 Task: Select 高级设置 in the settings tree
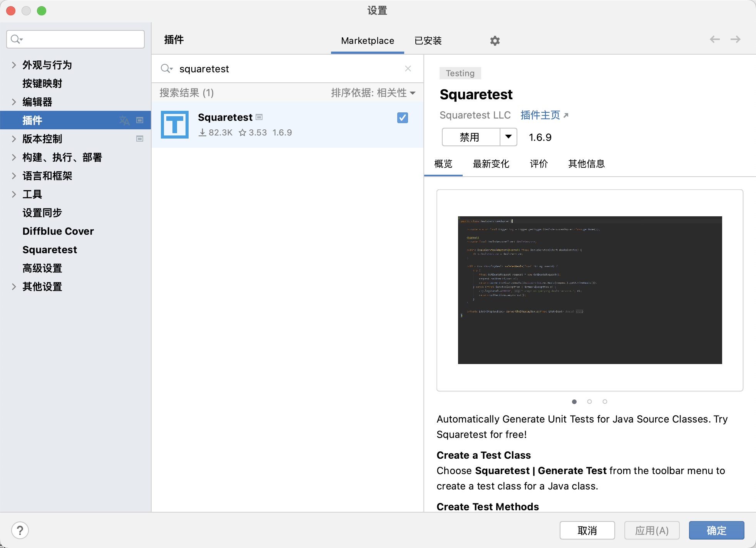tap(75, 268)
